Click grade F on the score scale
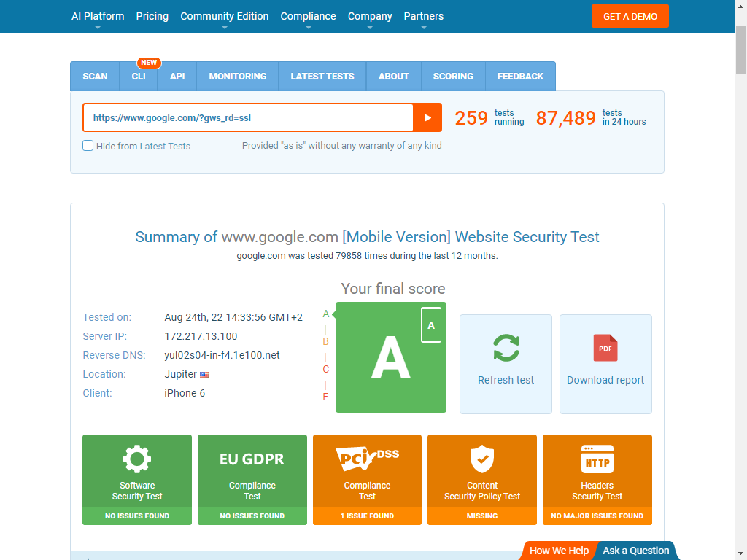 pos(325,397)
